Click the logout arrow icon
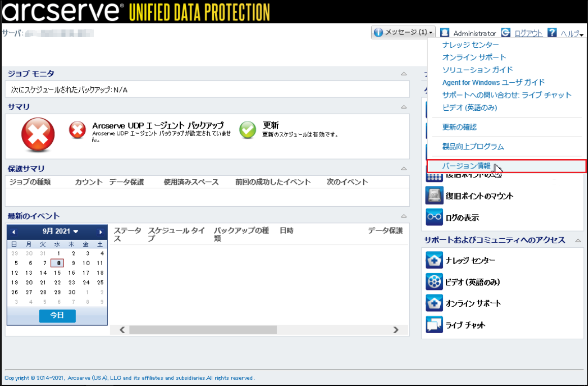The width and height of the screenshot is (588, 386). coord(506,33)
